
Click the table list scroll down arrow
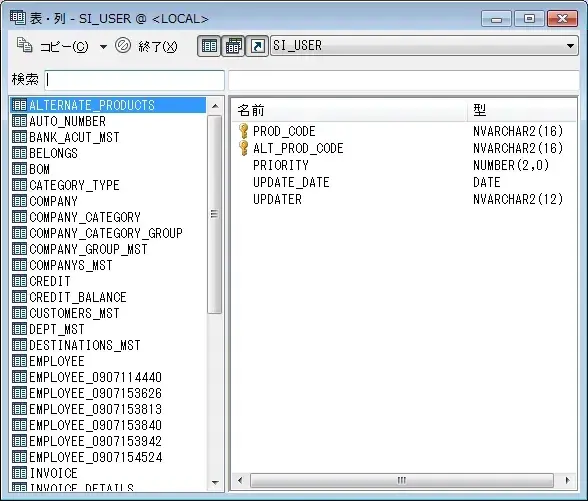point(215,483)
